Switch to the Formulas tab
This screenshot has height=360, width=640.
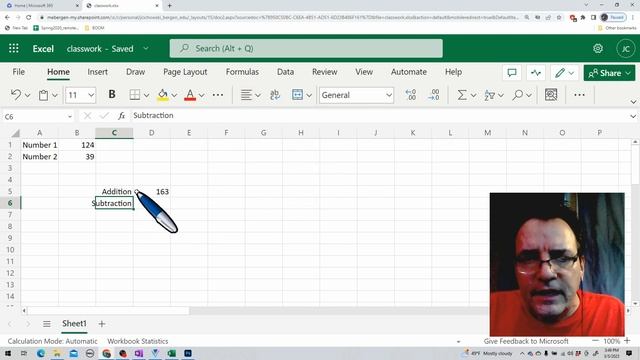pyautogui.click(x=242, y=72)
